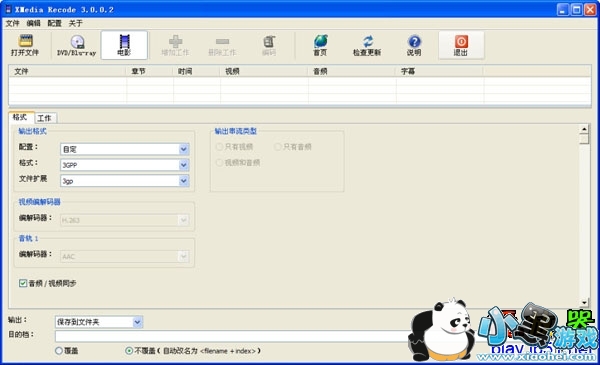Click the 时间 column header
Screen dimensions: 600x365
click(196, 71)
